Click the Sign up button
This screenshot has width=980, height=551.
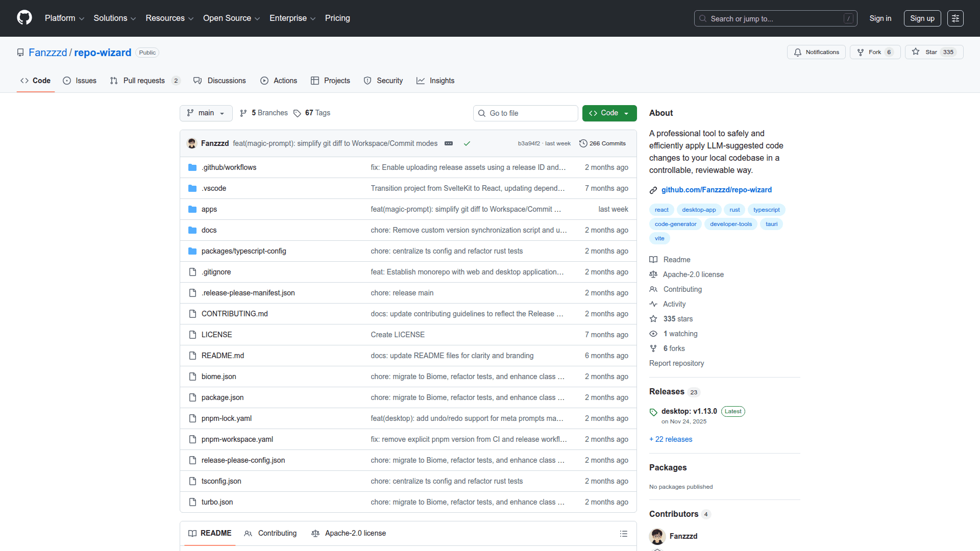click(922, 18)
